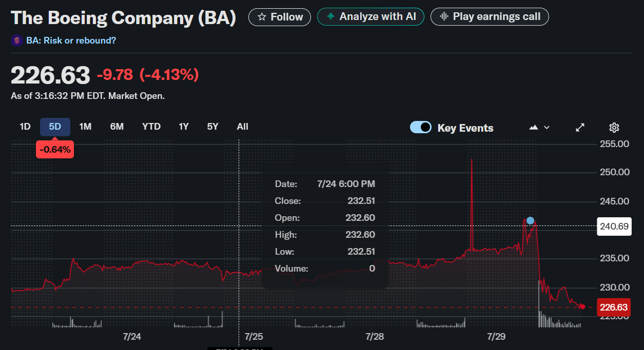Click the 7/25 date axis label
The height and width of the screenshot is (350, 644).
(x=254, y=337)
